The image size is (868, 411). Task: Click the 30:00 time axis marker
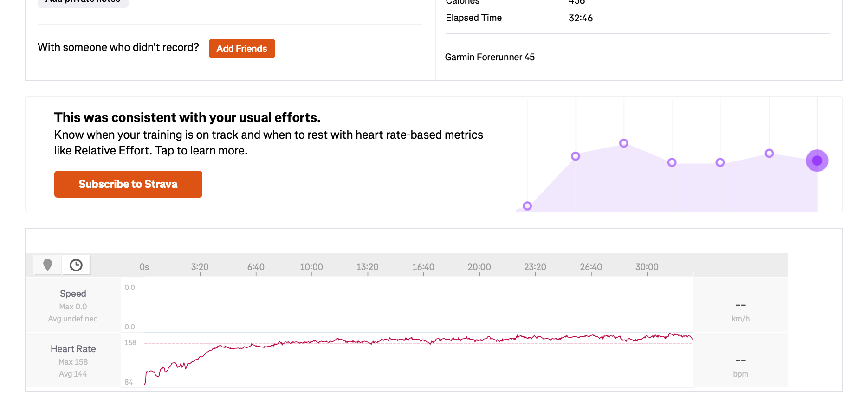(x=647, y=267)
